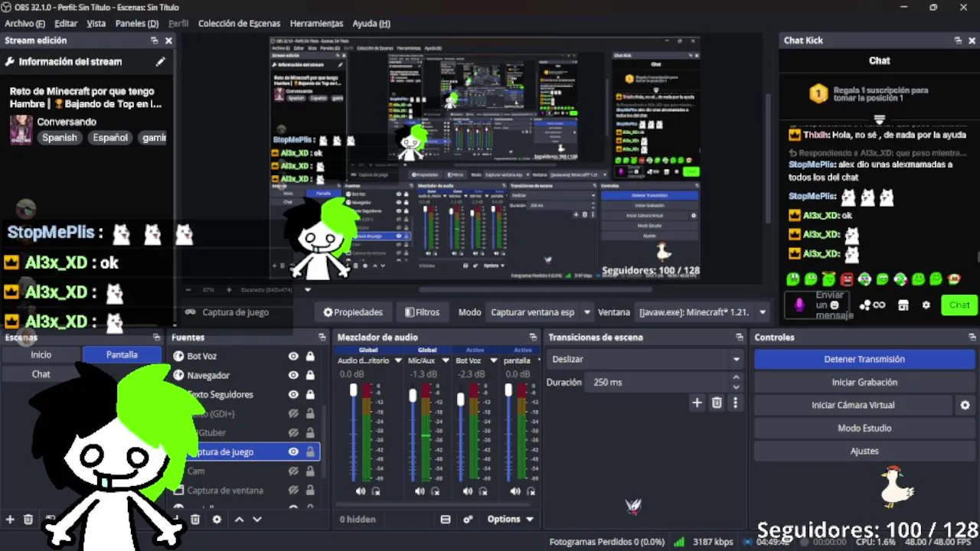The width and height of the screenshot is (980, 551).
Task: Open the Archivo menu
Action: [x=24, y=24]
